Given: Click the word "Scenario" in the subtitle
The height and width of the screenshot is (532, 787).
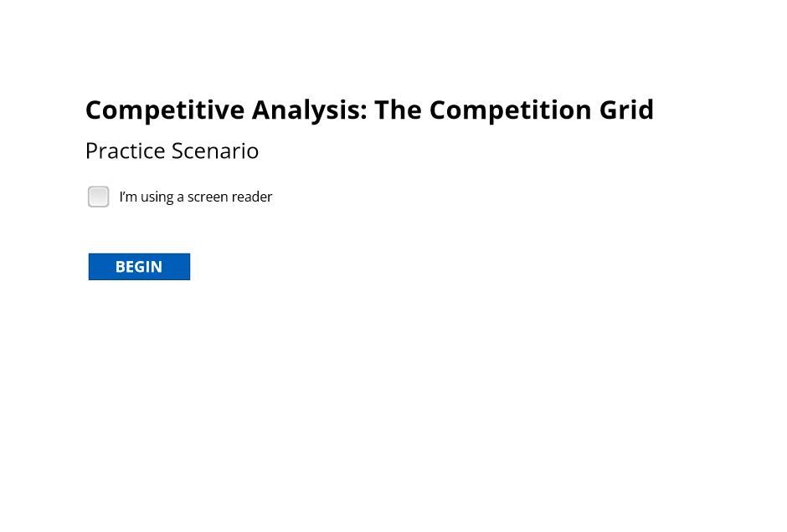Looking at the screenshot, I should pos(215,151).
